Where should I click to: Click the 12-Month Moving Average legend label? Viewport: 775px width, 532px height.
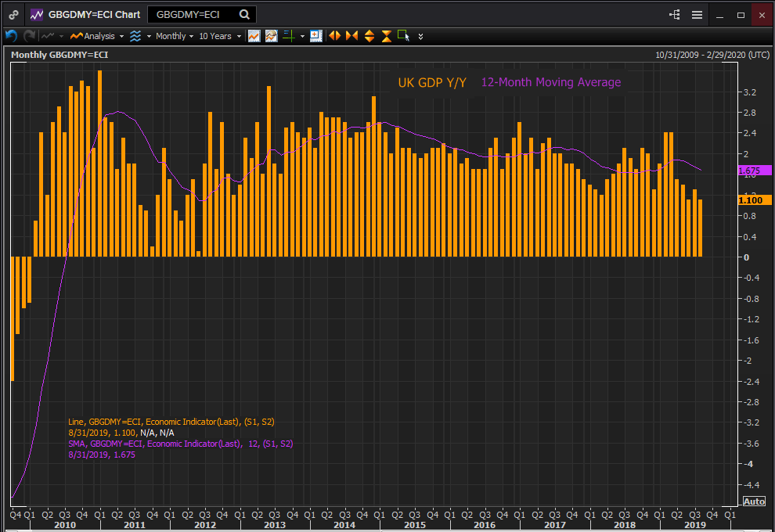(x=550, y=82)
